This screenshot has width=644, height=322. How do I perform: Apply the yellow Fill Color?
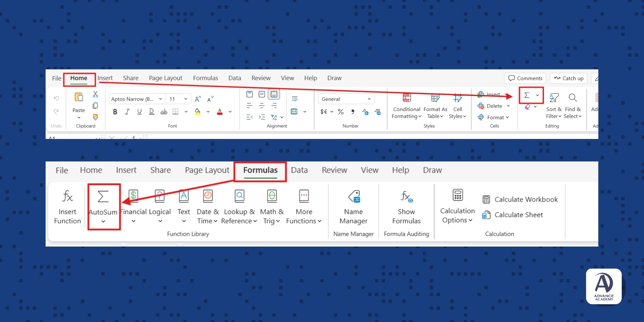click(x=198, y=112)
